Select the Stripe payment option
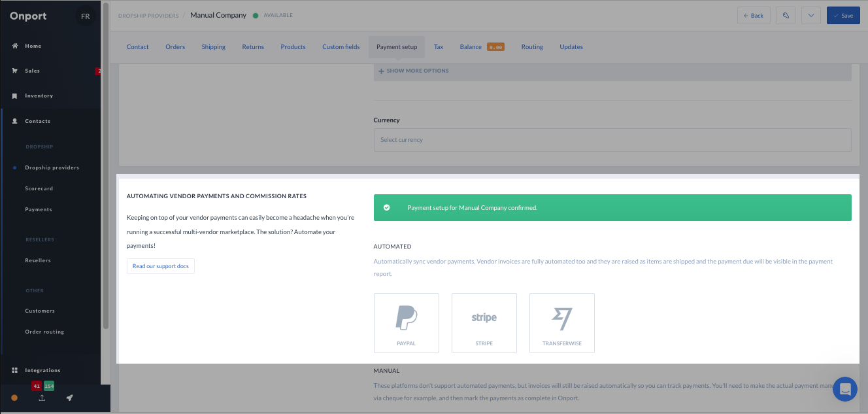This screenshot has width=868, height=414. (484, 323)
